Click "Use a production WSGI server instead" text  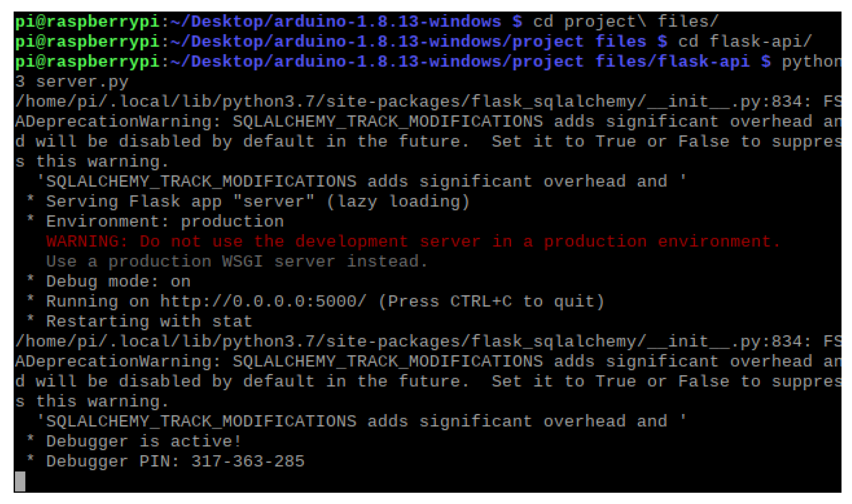pyautogui.click(x=237, y=262)
